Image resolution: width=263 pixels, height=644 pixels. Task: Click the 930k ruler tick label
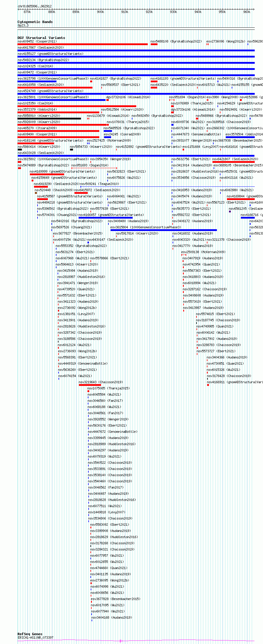(x=173, y=12)
